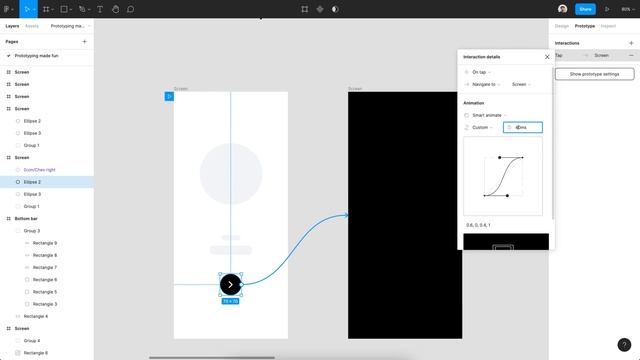Click the animation duration input field

pyautogui.click(x=523, y=127)
